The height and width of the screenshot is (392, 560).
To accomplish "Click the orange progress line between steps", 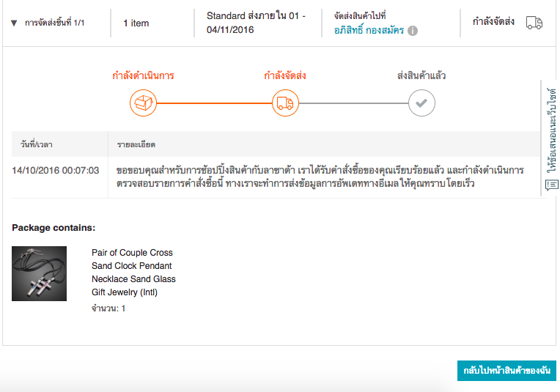I will pos(214,103).
